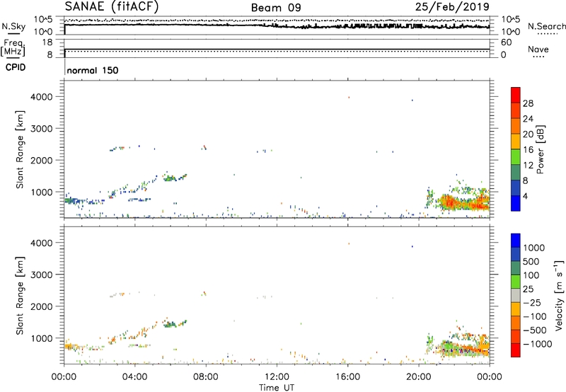Click the 4 label on Power colorbar
The image size is (566, 392).
(526, 196)
